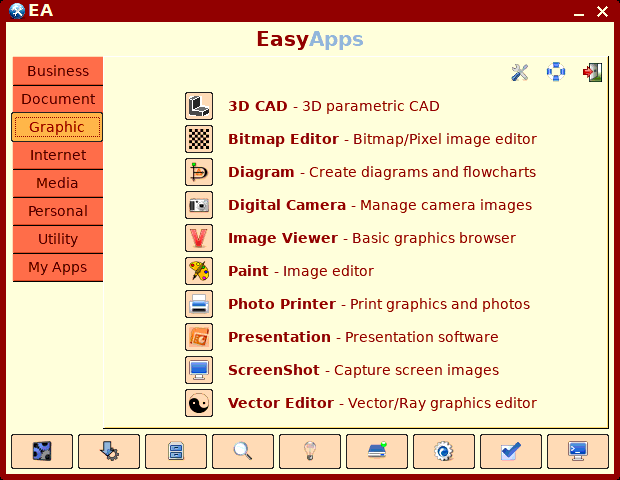
Task: Click the Photo Printer icon
Action: [199, 304]
